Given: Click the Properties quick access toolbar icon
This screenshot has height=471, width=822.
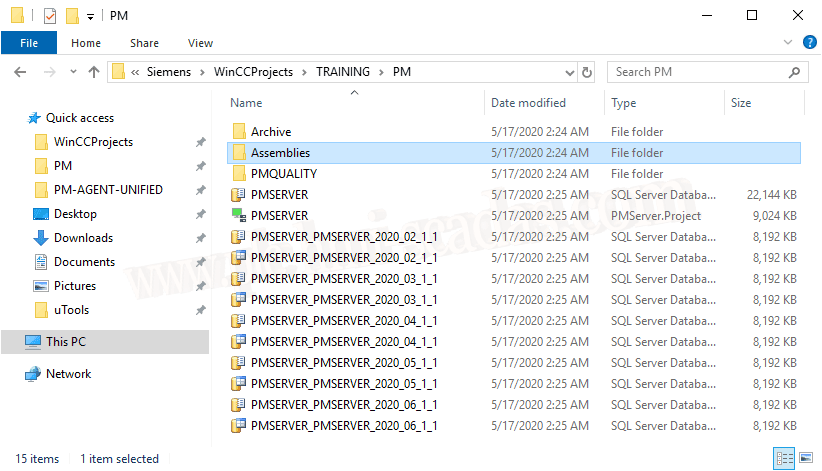Looking at the screenshot, I should [49, 16].
